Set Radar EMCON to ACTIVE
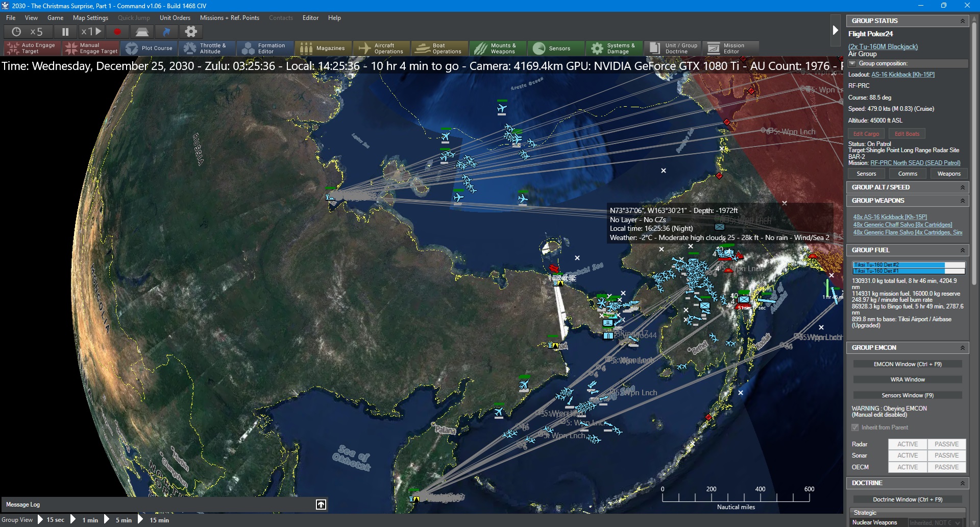The width and height of the screenshot is (980, 527). pyautogui.click(x=908, y=444)
